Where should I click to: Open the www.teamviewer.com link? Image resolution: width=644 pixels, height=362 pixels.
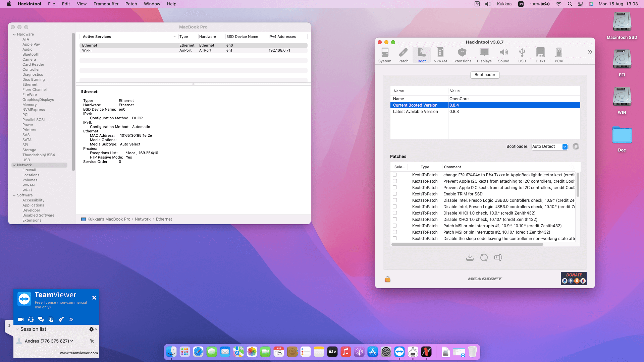(x=79, y=353)
